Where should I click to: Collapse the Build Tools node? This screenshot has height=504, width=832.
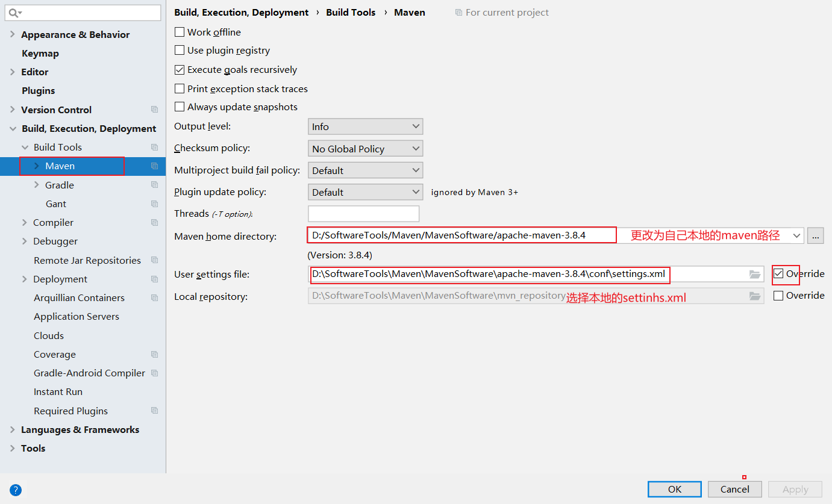click(x=25, y=147)
